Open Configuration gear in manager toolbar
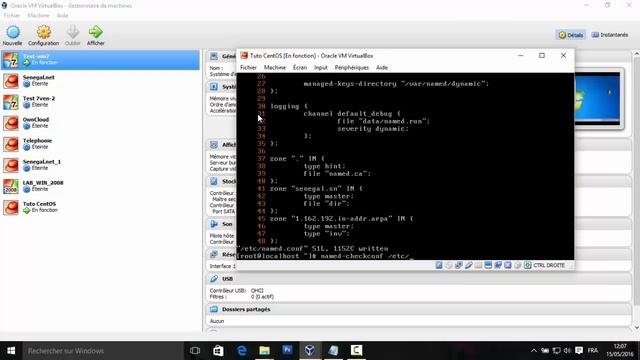Viewport: 640px width, 360px height. tap(44, 32)
